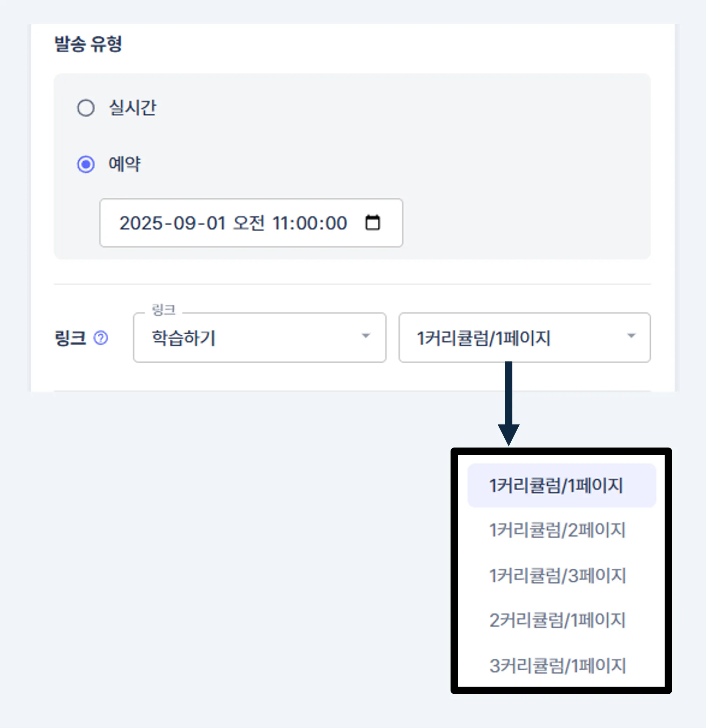Choose 2커리큘럼/1페이지 from the option list

(562, 620)
